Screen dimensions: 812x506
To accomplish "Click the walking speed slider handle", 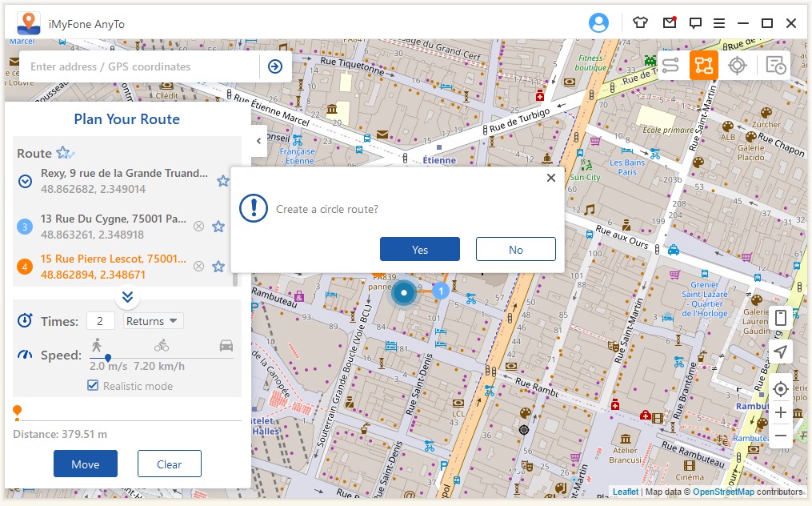I will (108, 358).
